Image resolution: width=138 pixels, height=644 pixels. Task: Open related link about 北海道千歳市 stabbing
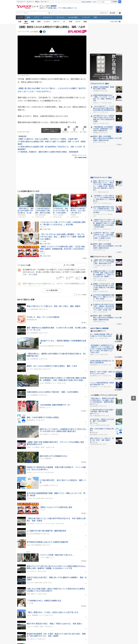pos(48,139)
